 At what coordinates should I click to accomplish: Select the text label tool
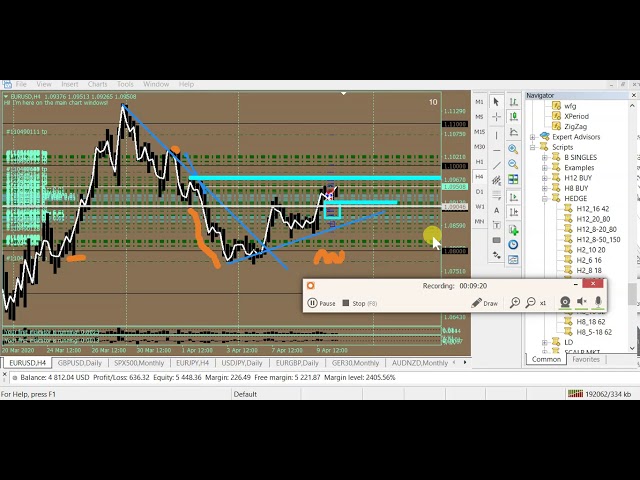coord(497,210)
